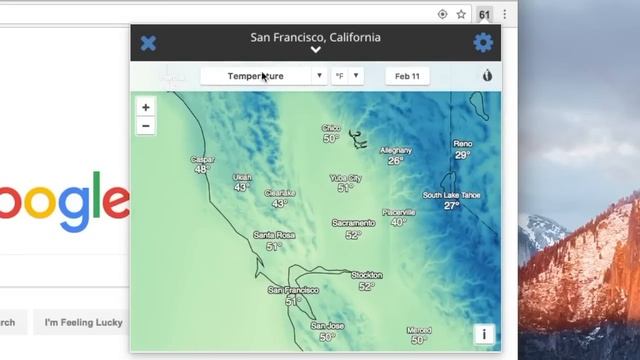Open map info 'i' button
Image resolution: width=640 pixels, height=360 pixels.
click(484, 334)
